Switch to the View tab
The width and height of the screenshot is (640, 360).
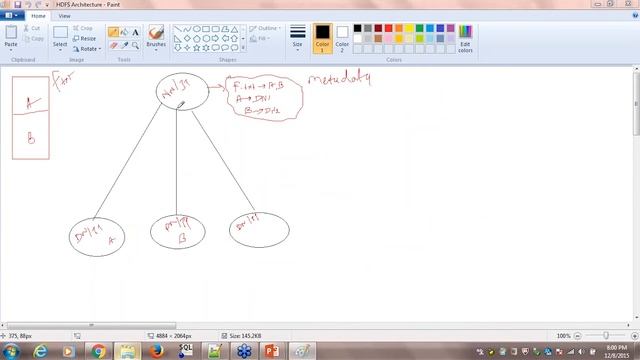[x=64, y=16]
